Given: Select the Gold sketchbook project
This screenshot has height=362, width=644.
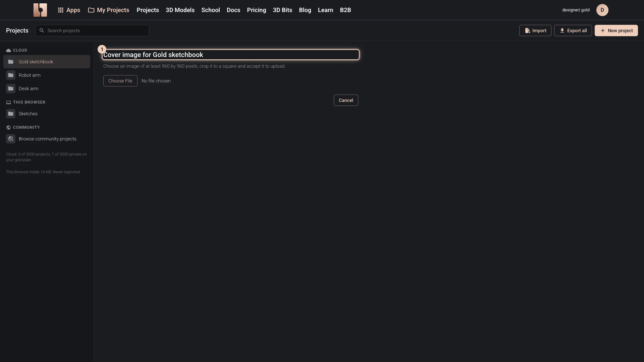Looking at the screenshot, I should 47,62.
